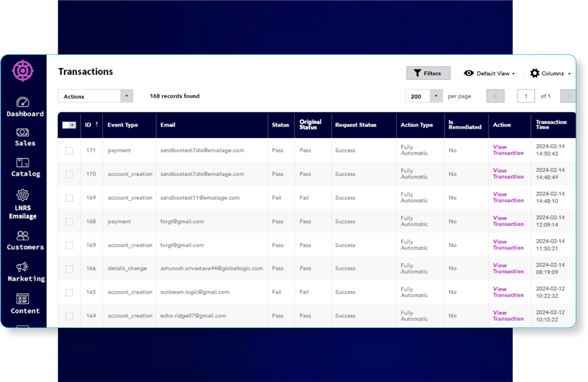Viewport: 588px width, 382px height.
Task: Click the Columns gear icon
Action: [534, 73]
